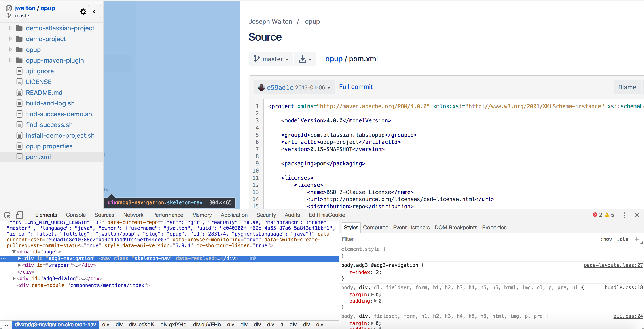Open the Computed styles tab
Image resolution: width=644 pixels, height=329 pixels.
tap(375, 227)
